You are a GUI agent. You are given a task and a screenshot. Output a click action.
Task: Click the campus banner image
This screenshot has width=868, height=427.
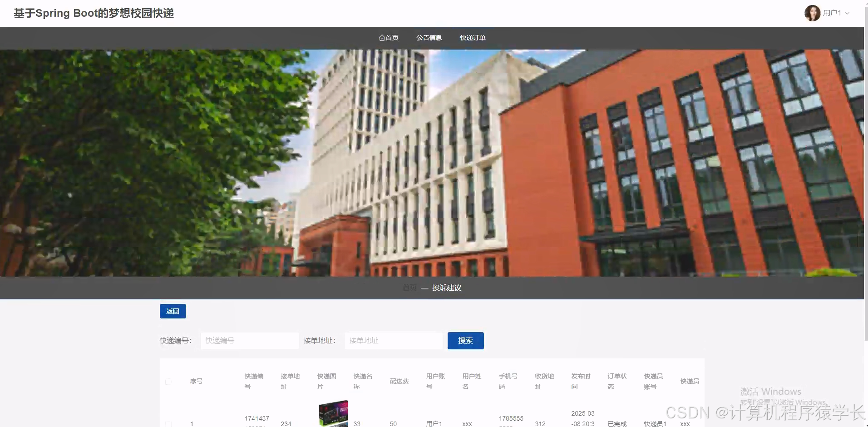[x=432, y=163]
